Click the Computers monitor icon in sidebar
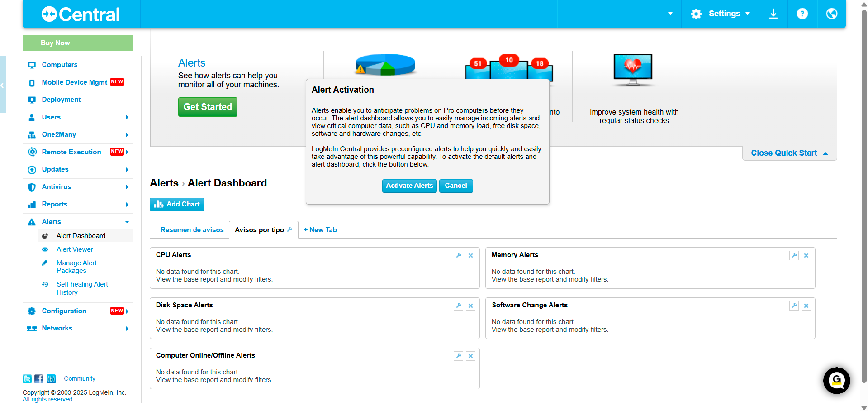The image size is (868, 411). (x=32, y=65)
